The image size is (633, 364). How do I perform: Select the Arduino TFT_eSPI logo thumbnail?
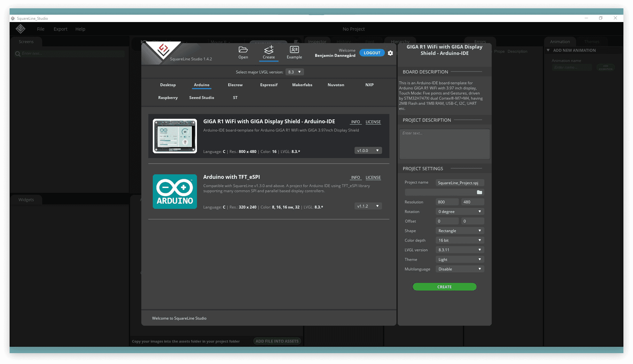tap(175, 192)
